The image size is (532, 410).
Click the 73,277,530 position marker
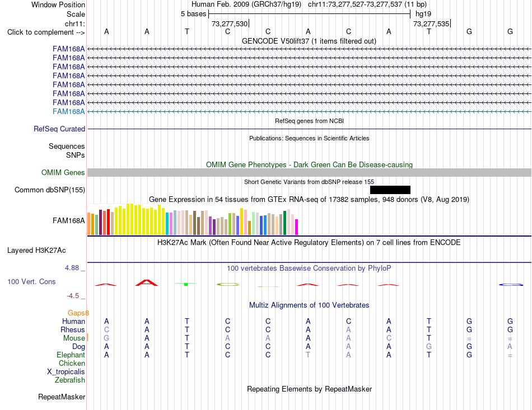coord(230,23)
